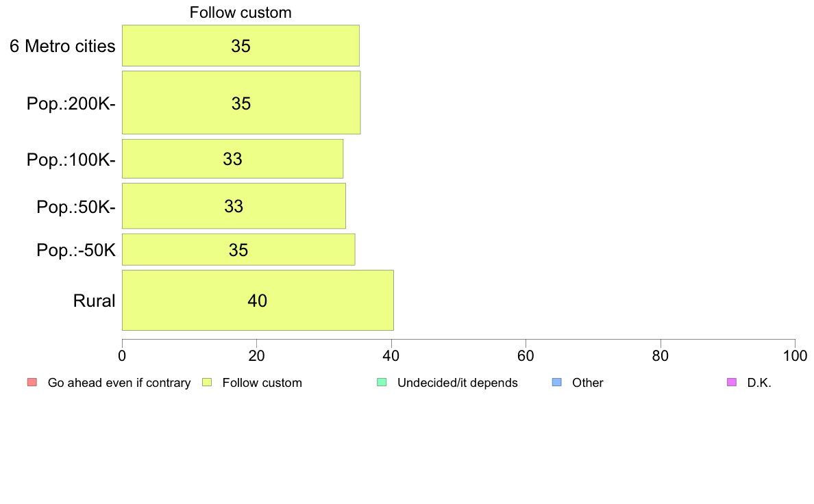Click the magenta 'D.K.' legend swatch
Screen dimensions: 814x504
pos(732,383)
